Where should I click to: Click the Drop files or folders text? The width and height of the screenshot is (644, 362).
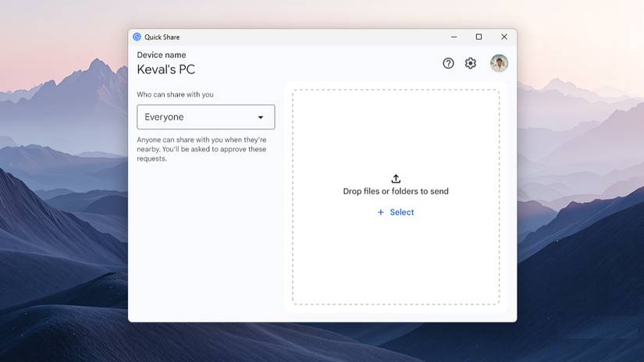pyautogui.click(x=396, y=191)
